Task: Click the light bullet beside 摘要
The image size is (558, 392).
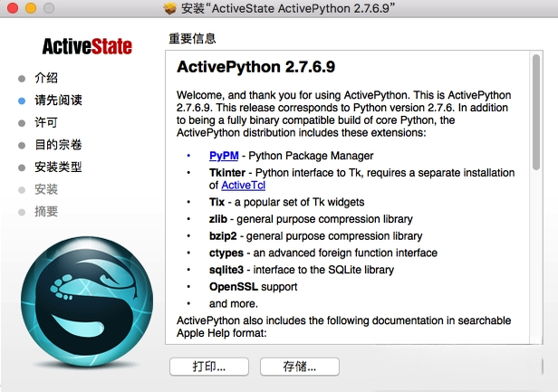Action: 22,213
